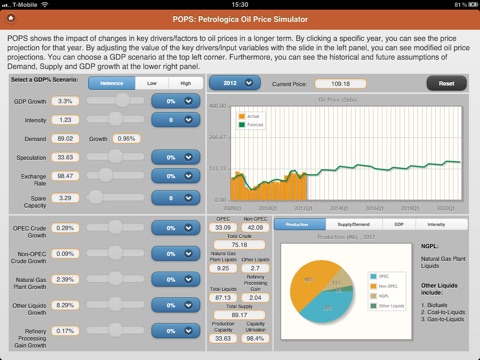Click the GDP Growth dropdown chevron
Viewport: 480px width, 360px height.
point(188,101)
